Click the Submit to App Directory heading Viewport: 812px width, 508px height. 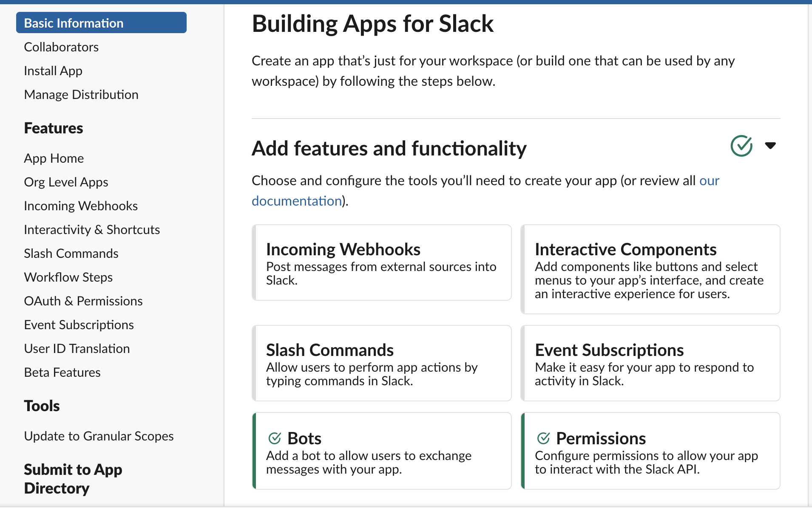73,479
